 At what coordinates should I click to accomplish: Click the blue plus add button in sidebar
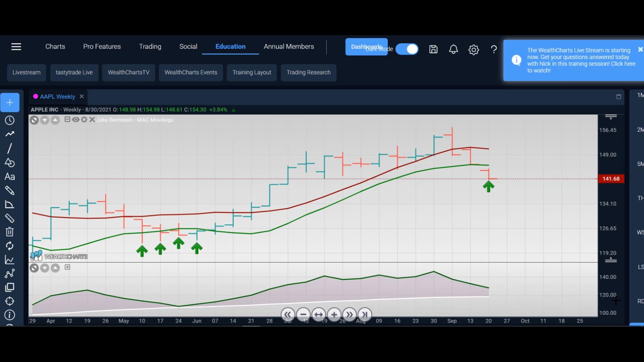(x=10, y=103)
